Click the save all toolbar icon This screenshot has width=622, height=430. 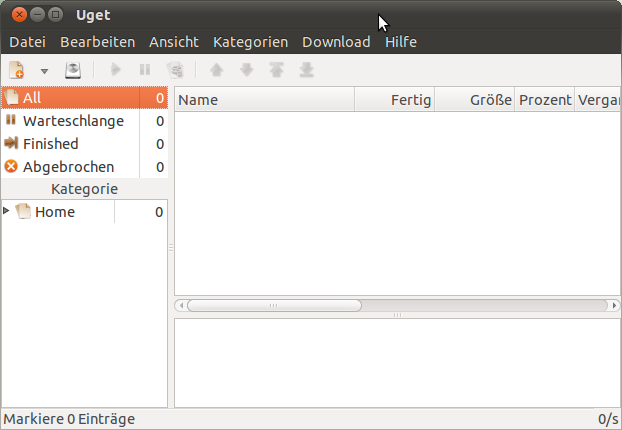(x=73, y=70)
